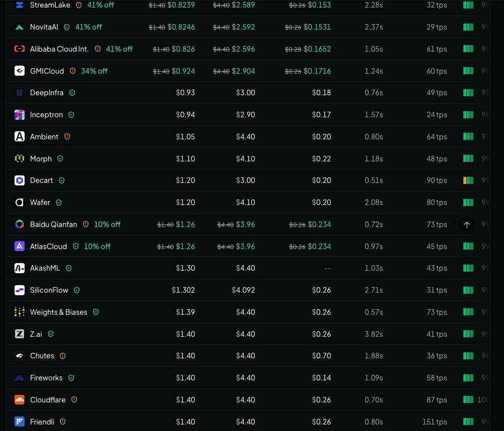Click the Alibaba Cloud Int. logo icon

coord(20,49)
